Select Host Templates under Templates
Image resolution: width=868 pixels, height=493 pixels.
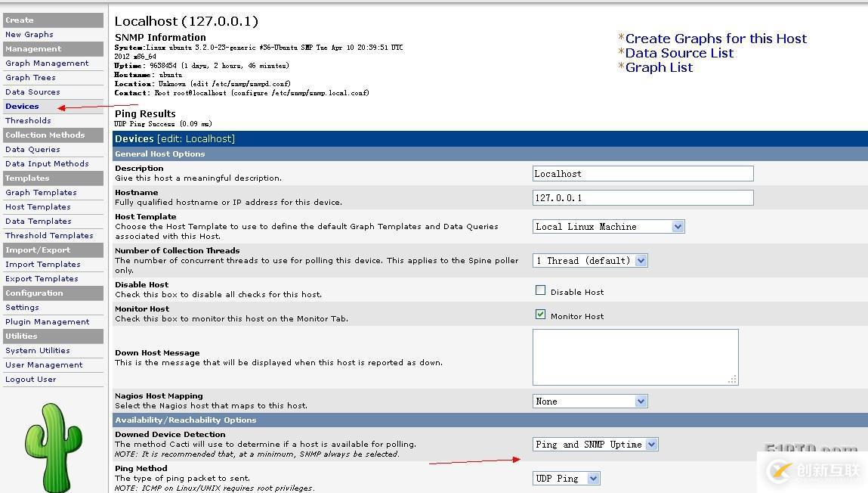pyautogui.click(x=38, y=206)
